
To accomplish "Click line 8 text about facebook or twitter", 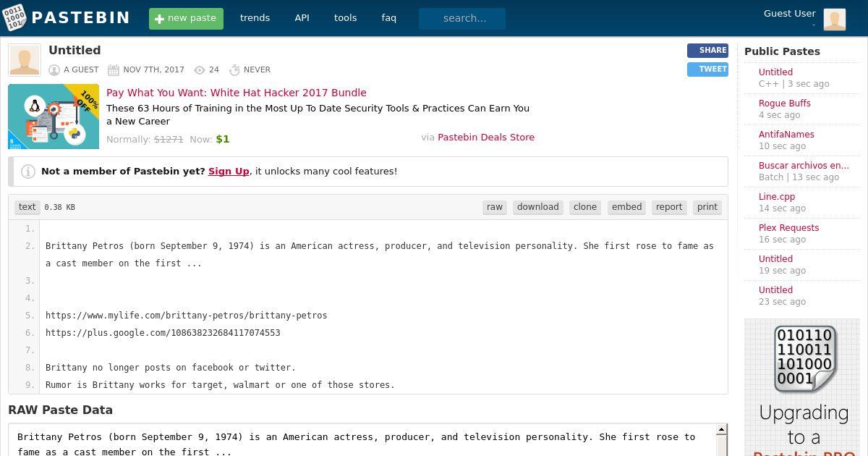I will click(171, 368).
